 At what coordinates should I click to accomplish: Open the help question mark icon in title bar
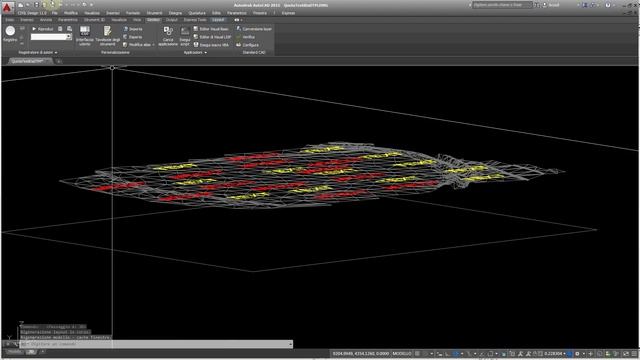tap(608, 5)
